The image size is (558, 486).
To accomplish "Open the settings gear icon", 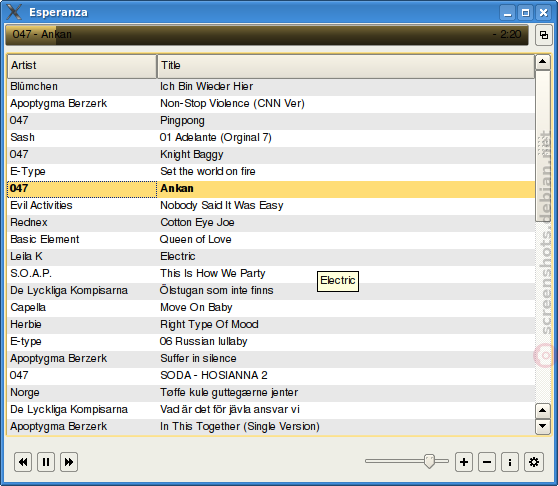I will point(533,462).
